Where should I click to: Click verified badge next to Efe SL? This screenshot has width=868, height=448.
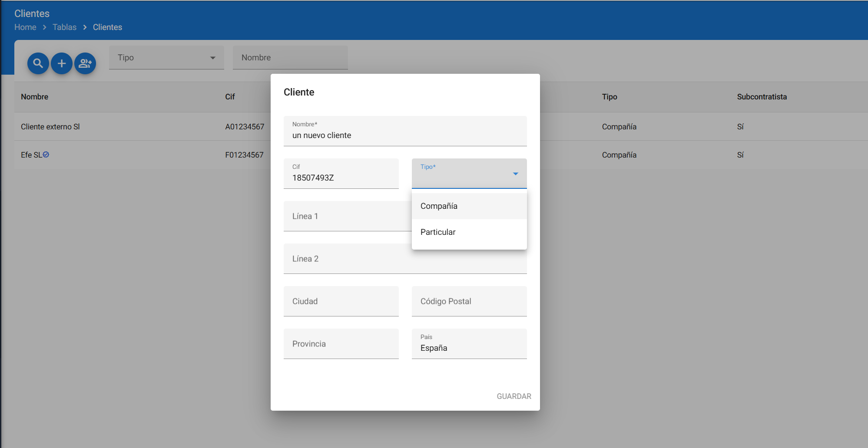(46, 155)
